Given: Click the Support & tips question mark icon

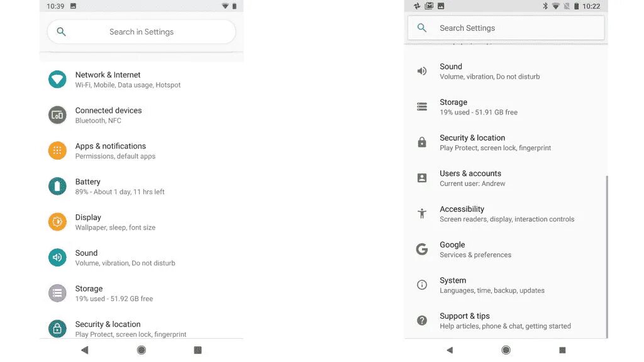Looking at the screenshot, I should point(422,321).
